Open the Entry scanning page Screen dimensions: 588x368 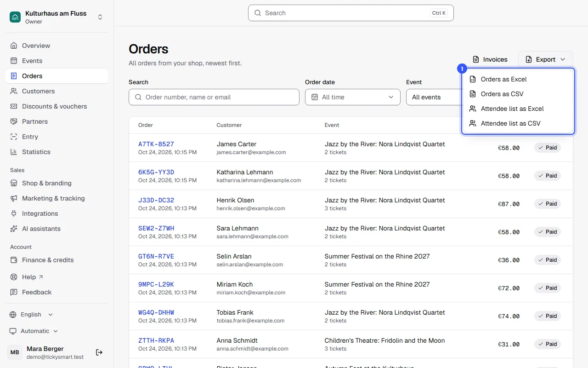click(57, 137)
